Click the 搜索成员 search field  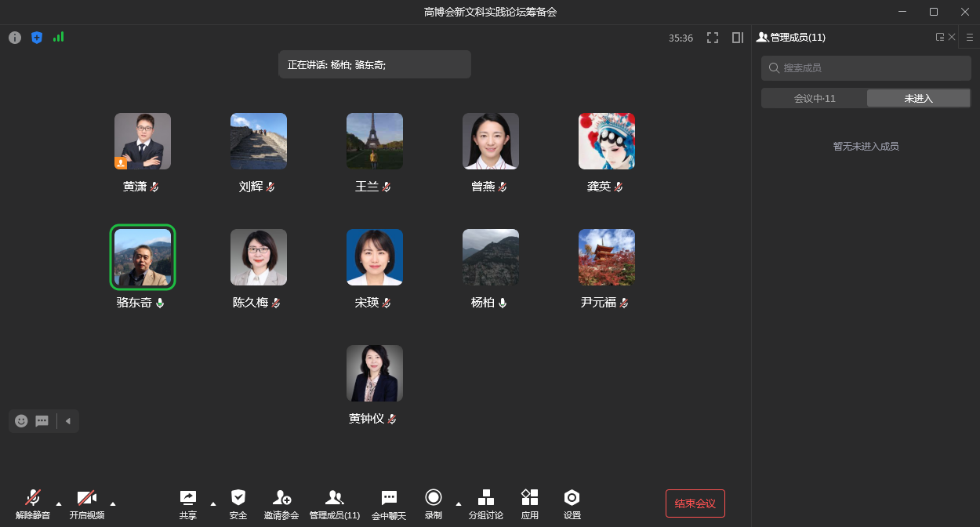(866, 68)
